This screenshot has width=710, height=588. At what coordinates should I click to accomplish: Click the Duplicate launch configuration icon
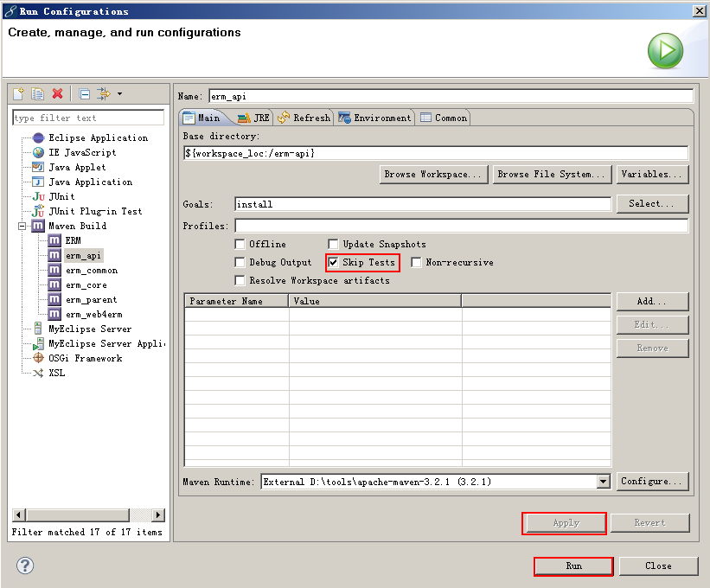(37, 93)
